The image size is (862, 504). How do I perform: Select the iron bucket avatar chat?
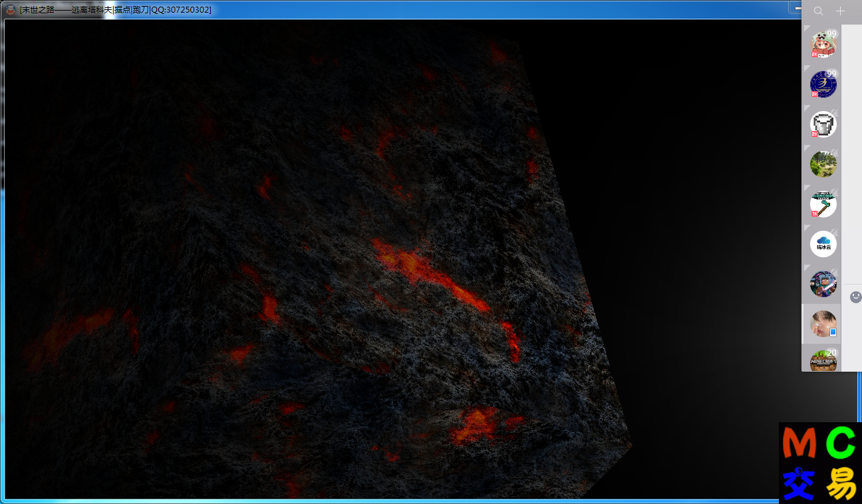tap(823, 124)
